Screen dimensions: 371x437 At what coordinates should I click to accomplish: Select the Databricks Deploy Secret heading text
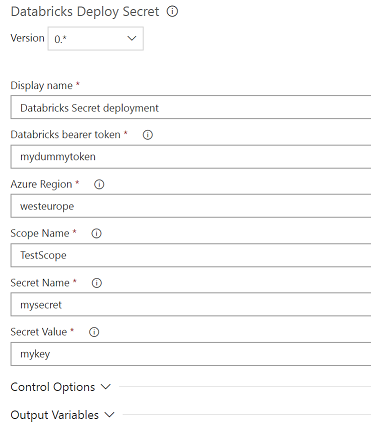click(x=85, y=12)
